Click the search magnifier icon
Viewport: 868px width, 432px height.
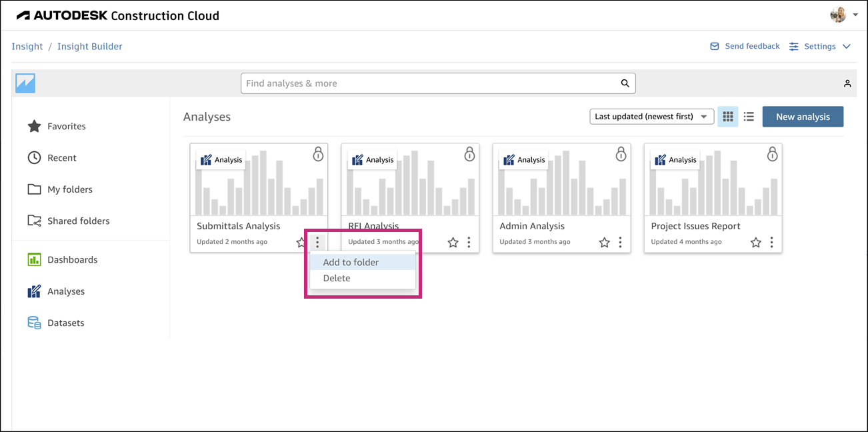pyautogui.click(x=625, y=83)
